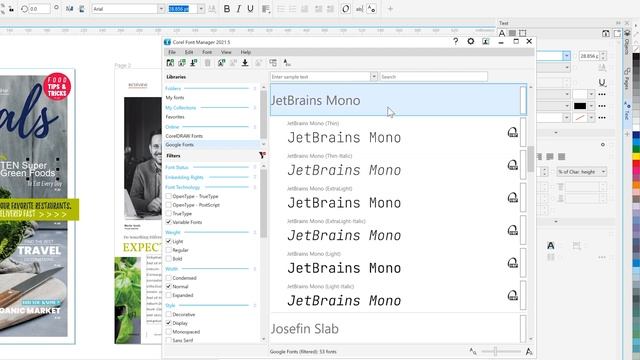Download JetBrains Mono (Thin Italic) font
The image size is (640, 360).
[513, 165]
